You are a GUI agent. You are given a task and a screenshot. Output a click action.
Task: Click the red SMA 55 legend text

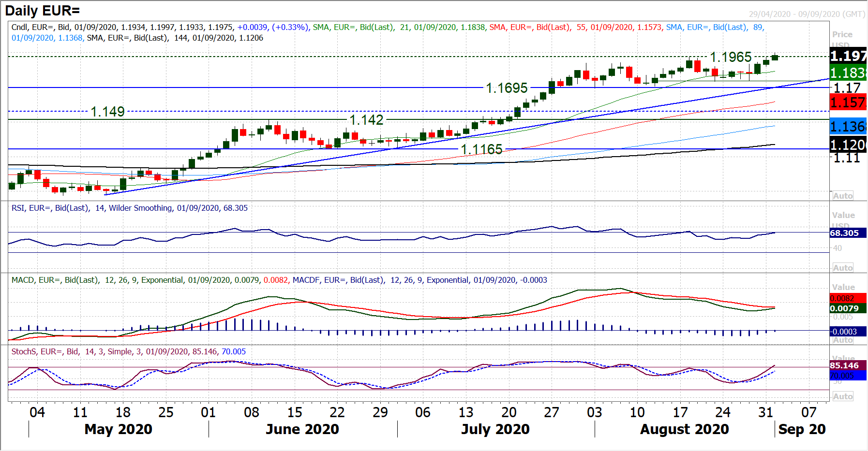click(576, 27)
